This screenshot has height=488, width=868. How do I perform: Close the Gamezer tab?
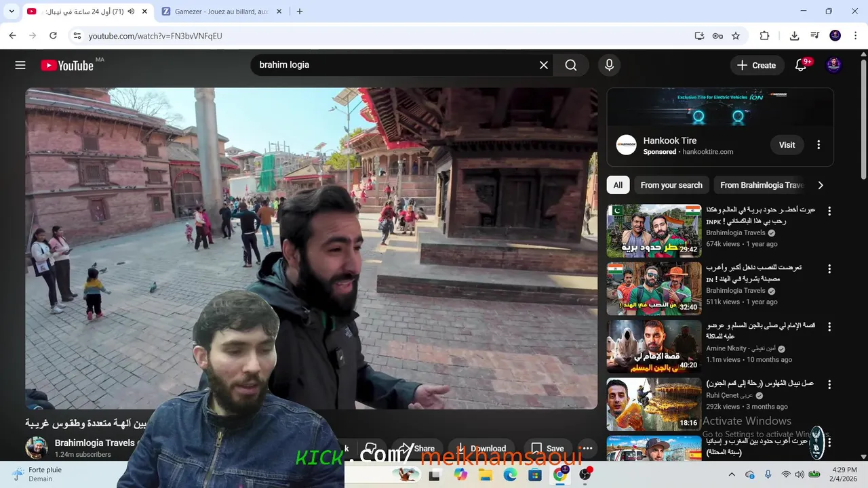click(279, 12)
